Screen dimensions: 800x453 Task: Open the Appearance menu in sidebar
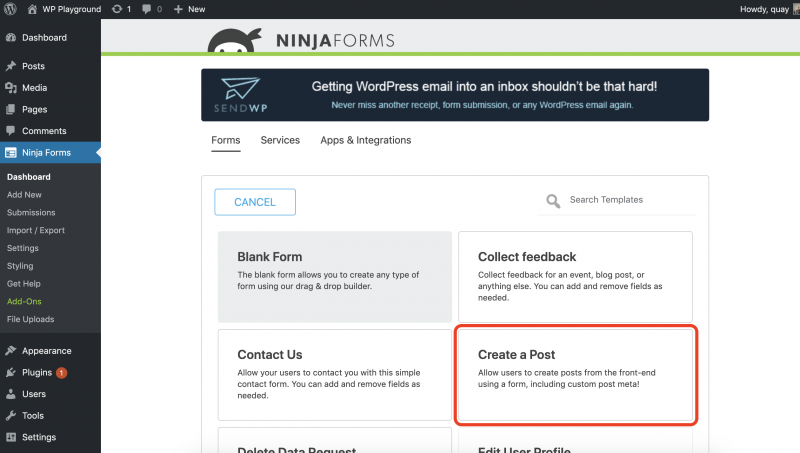coord(46,351)
